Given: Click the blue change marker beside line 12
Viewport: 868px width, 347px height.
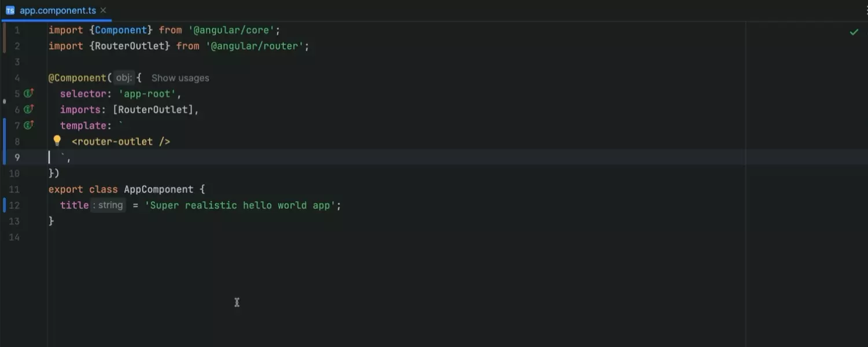Looking at the screenshot, I should pyautogui.click(x=4, y=205).
